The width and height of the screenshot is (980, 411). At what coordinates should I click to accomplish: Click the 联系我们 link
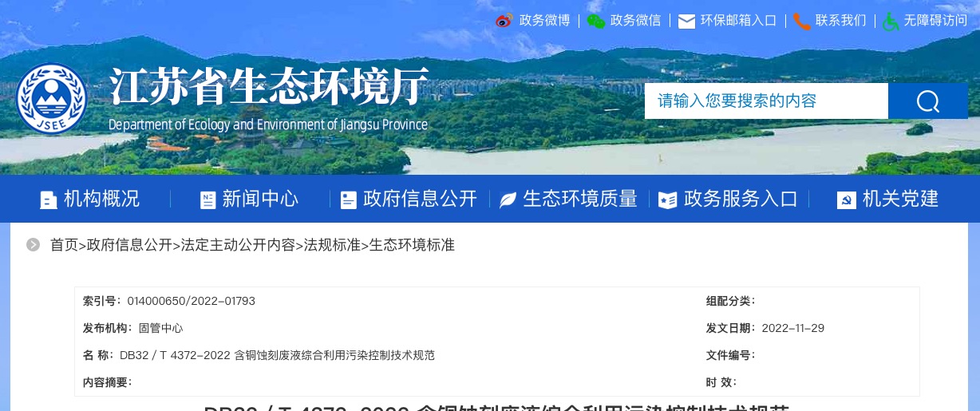840,21
